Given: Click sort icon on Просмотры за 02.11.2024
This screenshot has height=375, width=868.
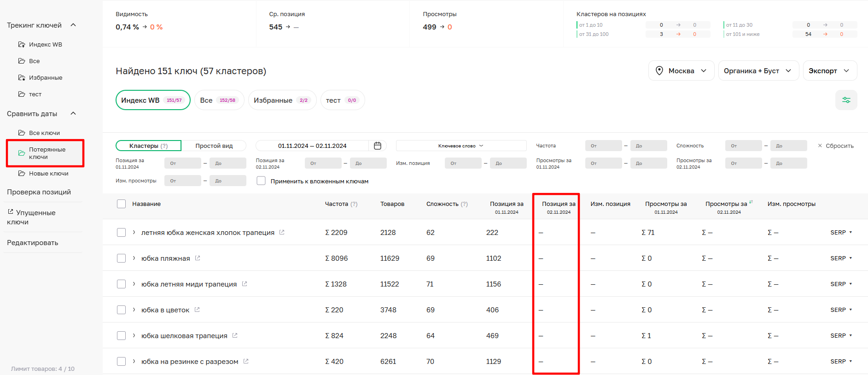Looking at the screenshot, I should coord(751,202).
